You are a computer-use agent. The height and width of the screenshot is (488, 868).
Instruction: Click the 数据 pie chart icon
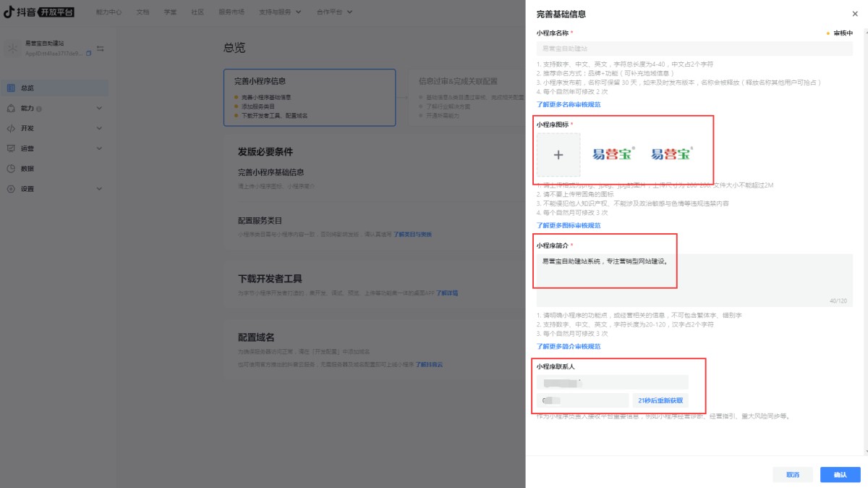point(11,169)
